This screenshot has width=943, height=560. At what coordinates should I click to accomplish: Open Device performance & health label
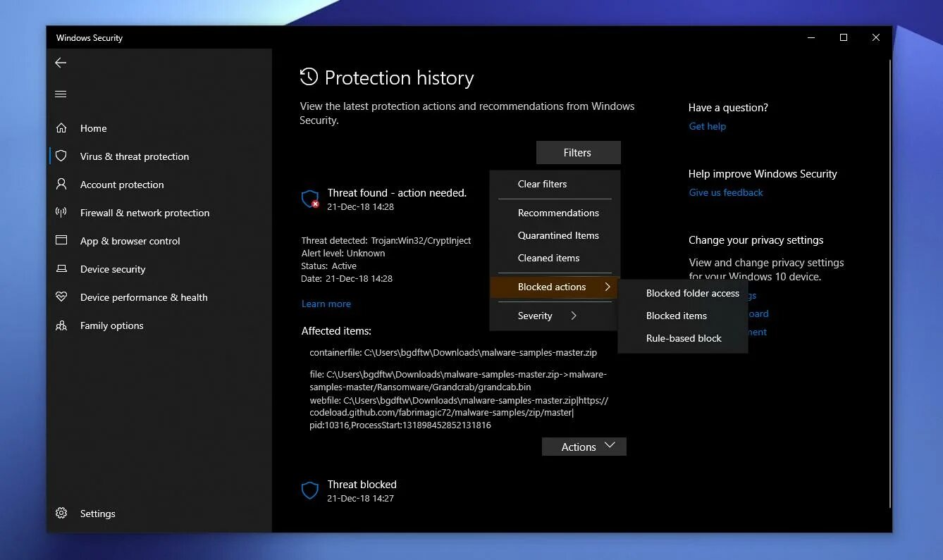click(144, 297)
